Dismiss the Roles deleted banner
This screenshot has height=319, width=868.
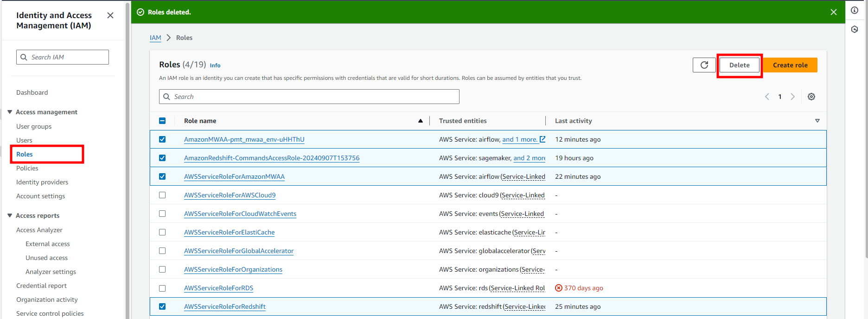834,12
